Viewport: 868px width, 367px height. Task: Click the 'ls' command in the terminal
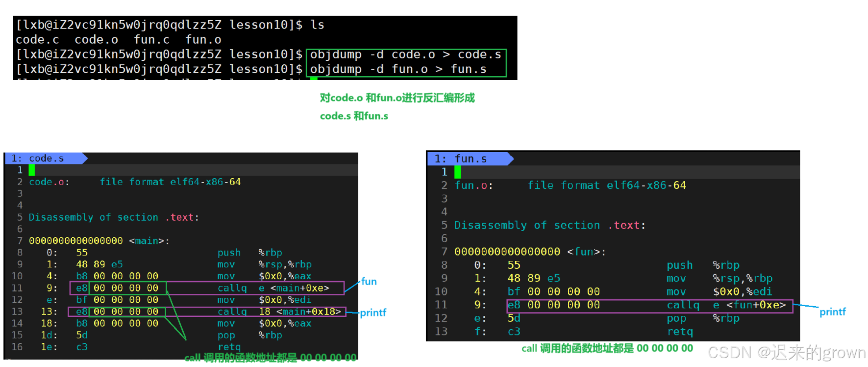[317, 25]
